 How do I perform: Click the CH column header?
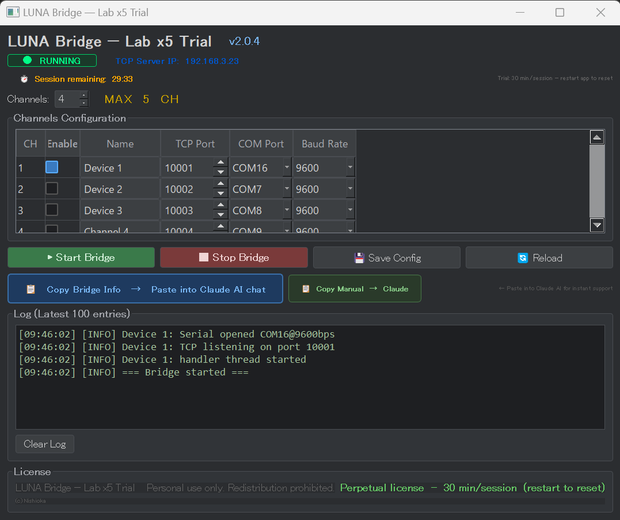pyautogui.click(x=30, y=144)
